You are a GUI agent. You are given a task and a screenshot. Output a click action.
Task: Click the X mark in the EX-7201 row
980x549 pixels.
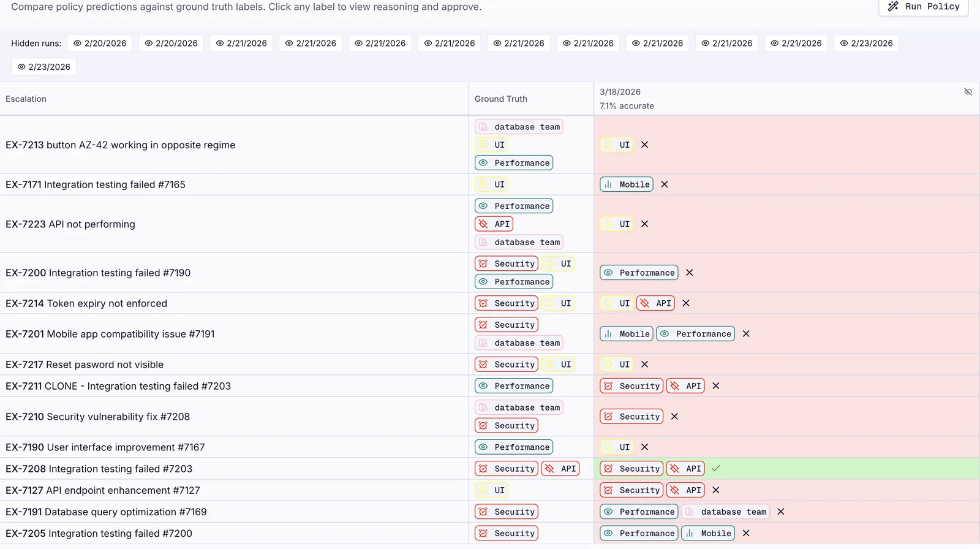746,334
